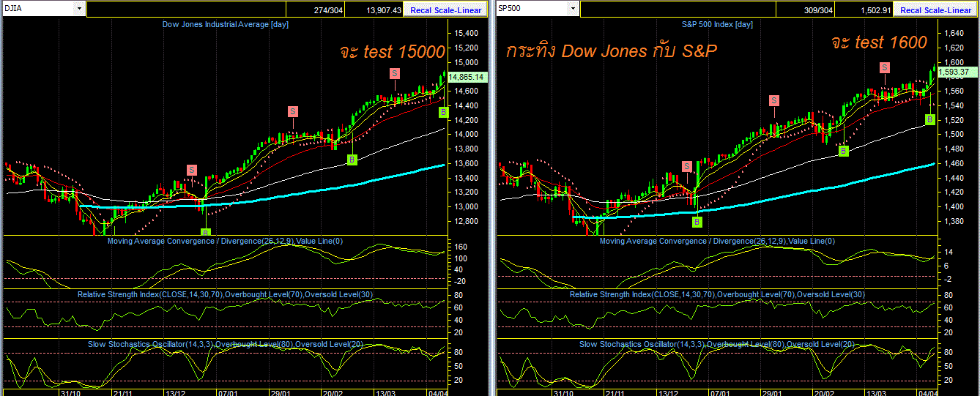
Task: Select the latest B buy marker on S&P chart
Action: coord(930,119)
